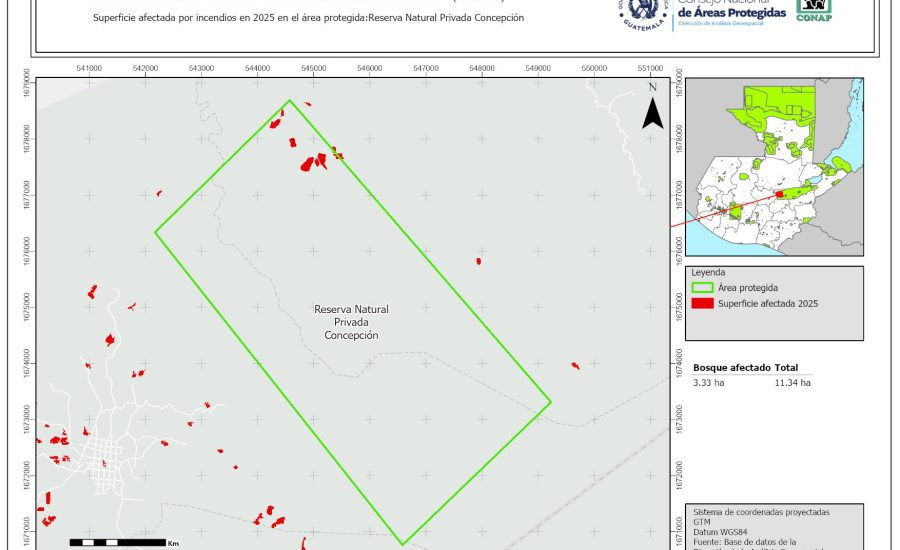
Task: Click the Sistema de coordenadas proyectadas text
Action: tap(761, 512)
